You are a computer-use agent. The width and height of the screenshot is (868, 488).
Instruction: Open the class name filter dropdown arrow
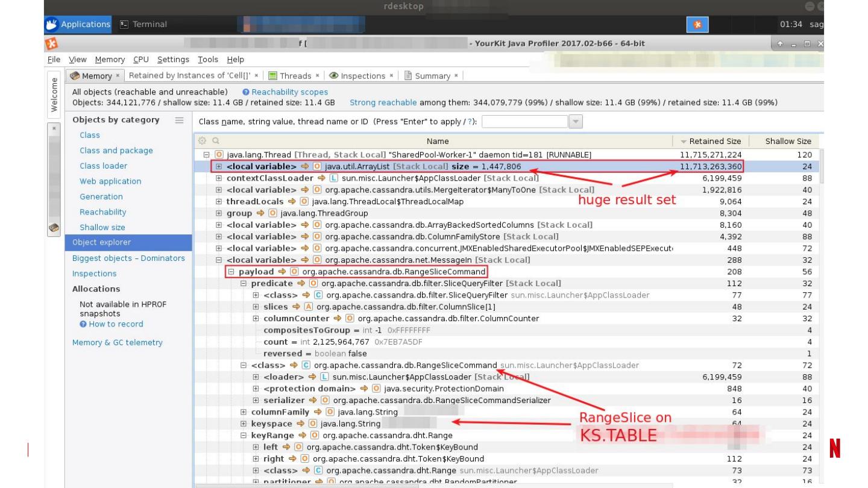point(576,122)
